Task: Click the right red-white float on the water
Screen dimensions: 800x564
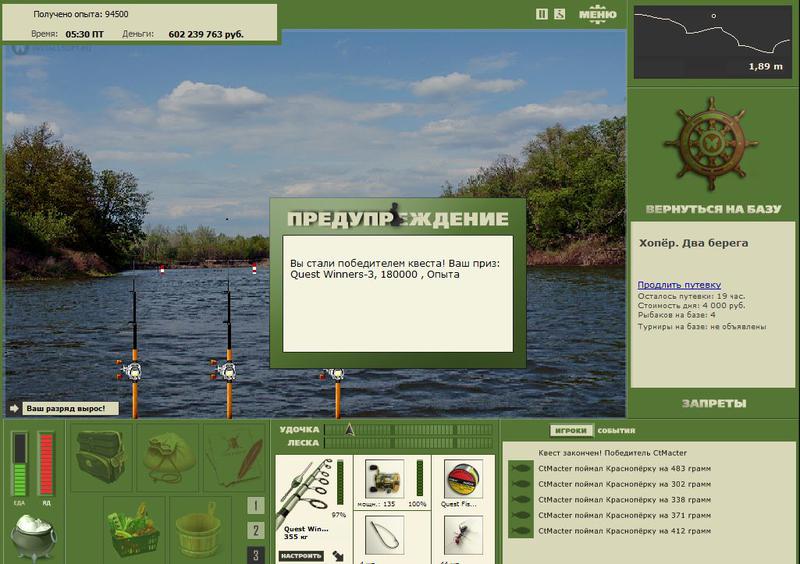Action: 254,268
